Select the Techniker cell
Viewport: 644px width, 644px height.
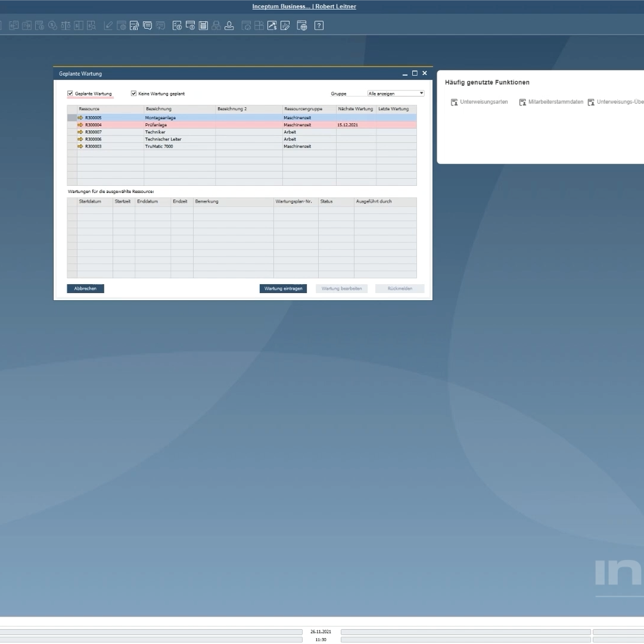coord(179,132)
